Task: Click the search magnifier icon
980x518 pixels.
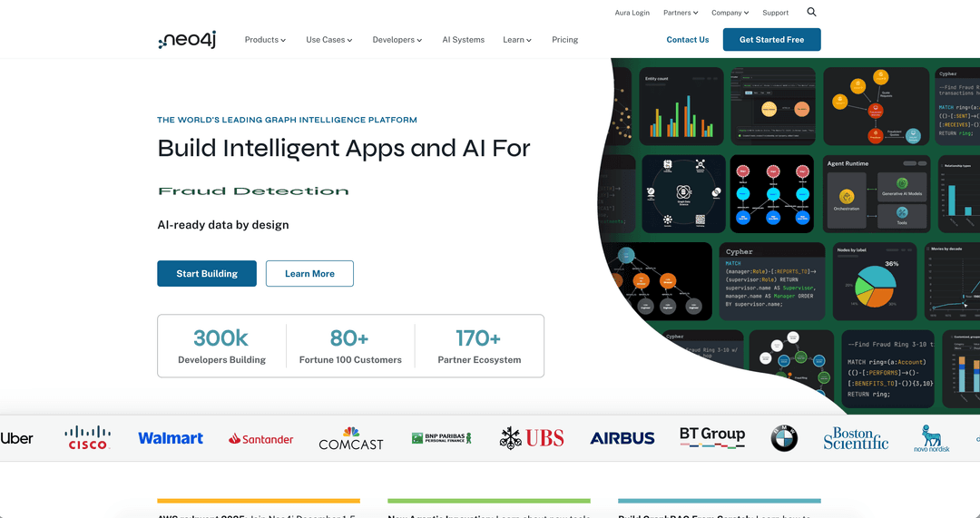Action: 811,13
